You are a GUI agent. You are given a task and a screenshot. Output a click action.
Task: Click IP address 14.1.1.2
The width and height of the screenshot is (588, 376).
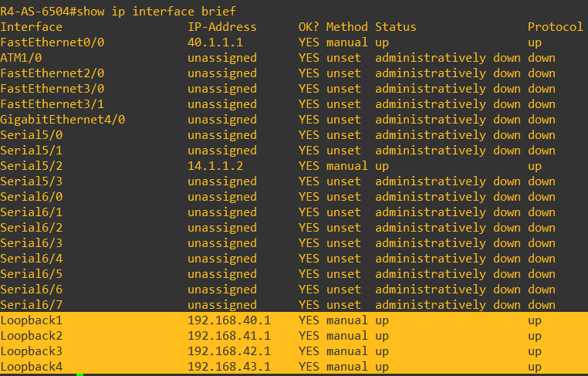click(x=215, y=166)
